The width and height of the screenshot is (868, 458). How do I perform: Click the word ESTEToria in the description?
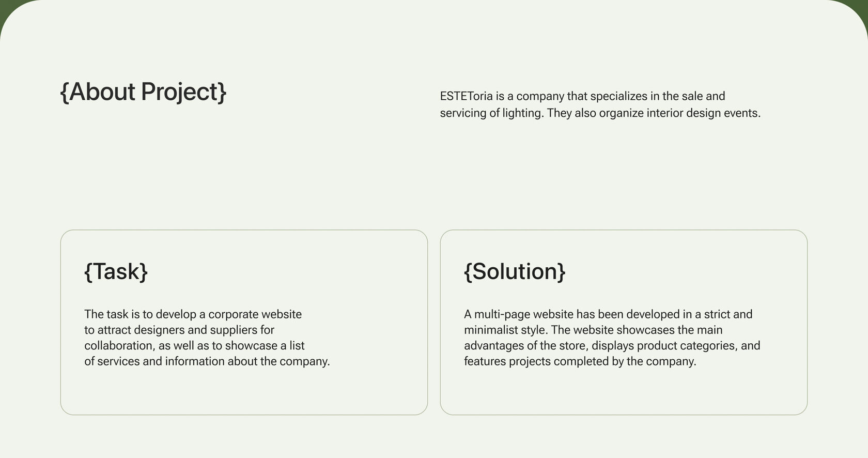click(466, 96)
